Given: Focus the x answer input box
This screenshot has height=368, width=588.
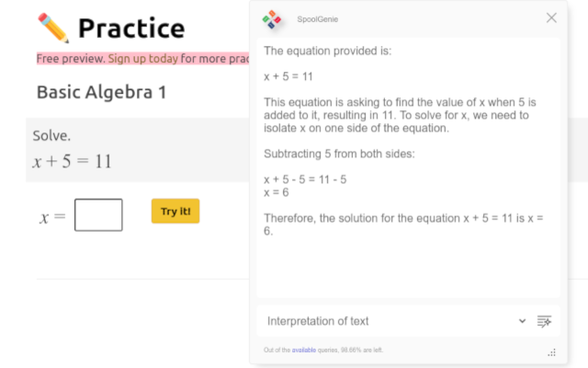Looking at the screenshot, I should [98, 214].
